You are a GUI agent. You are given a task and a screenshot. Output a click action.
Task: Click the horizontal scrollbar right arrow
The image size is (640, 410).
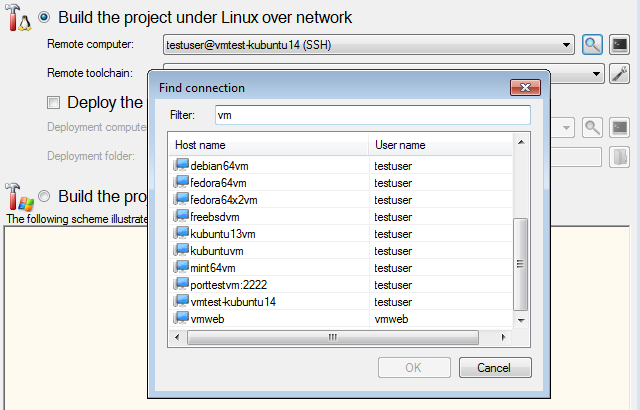coord(504,337)
